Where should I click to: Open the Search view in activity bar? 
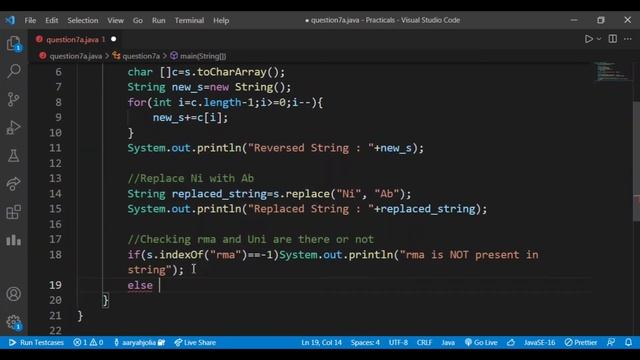pos(13,71)
